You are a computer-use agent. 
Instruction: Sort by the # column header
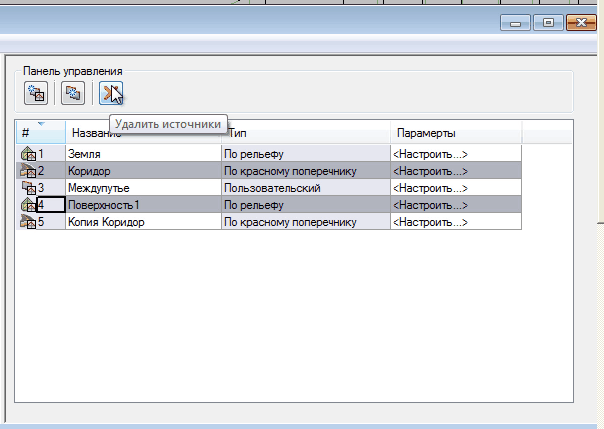pyautogui.click(x=40, y=133)
